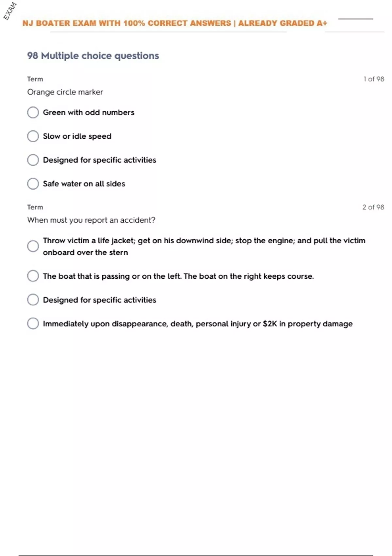392x556 pixels.
Task: Choose the 'Throw victim a life jacket' answer
Action: pyautogui.click(x=33, y=246)
